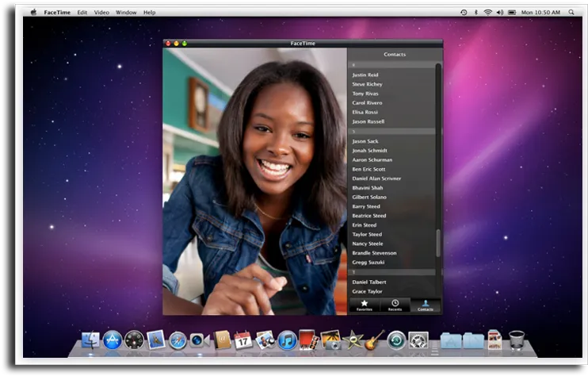Image resolution: width=588 pixels, height=376 pixels.
Task: Launch the App Store from the Dock
Action: 112,340
